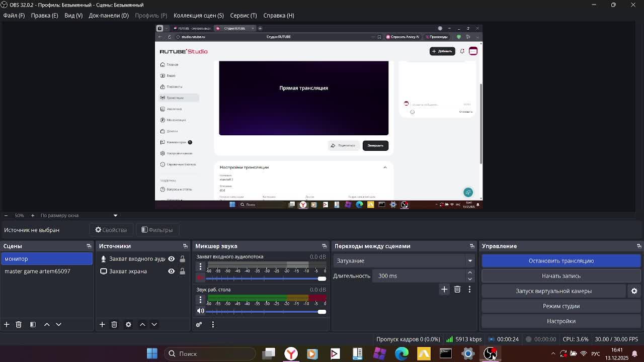Move source up with the Источники up arrow
The width and height of the screenshot is (644, 362).
point(142,324)
